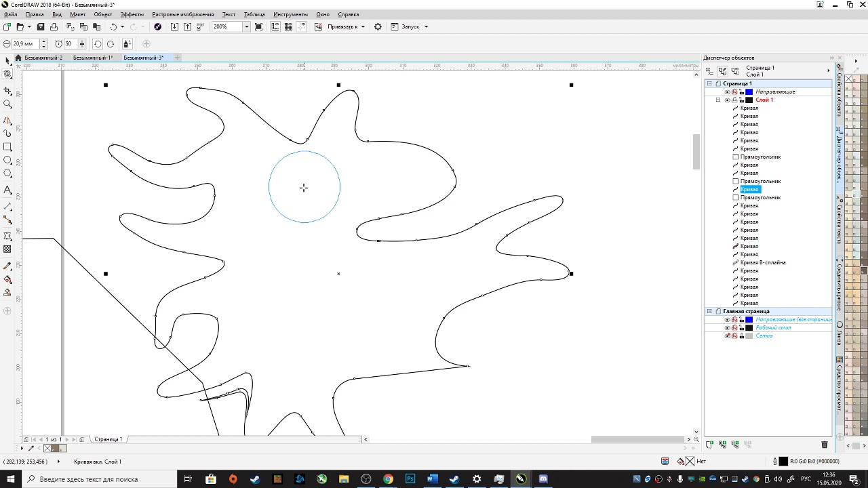Select the Zoom magnifier tool

coord(7,104)
